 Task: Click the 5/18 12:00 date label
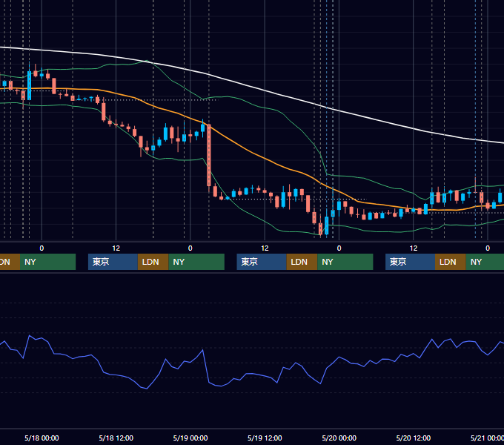pos(116,438)
